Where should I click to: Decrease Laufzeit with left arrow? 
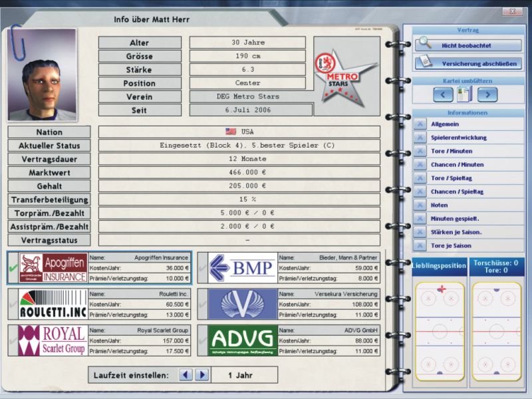[x=186, y=375]
